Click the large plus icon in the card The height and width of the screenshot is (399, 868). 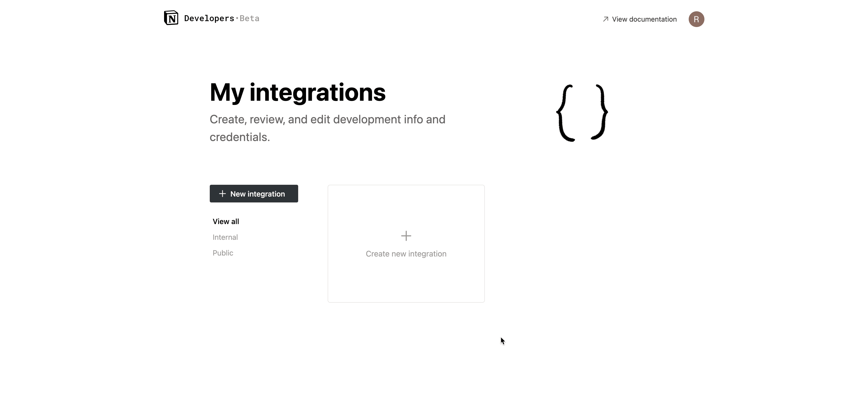coord(406,236)
